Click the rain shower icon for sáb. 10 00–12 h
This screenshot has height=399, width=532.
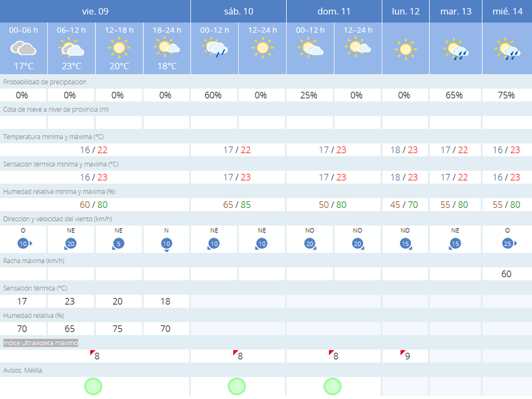(215, 48)
